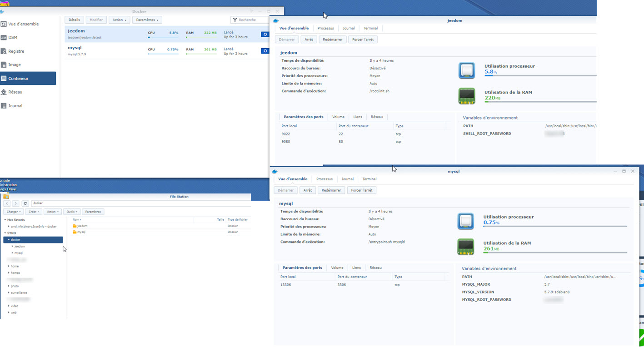Screen dimensions: 644x347
Task: Switch to Processus tab in mysql window
Action: coord(324,179)
